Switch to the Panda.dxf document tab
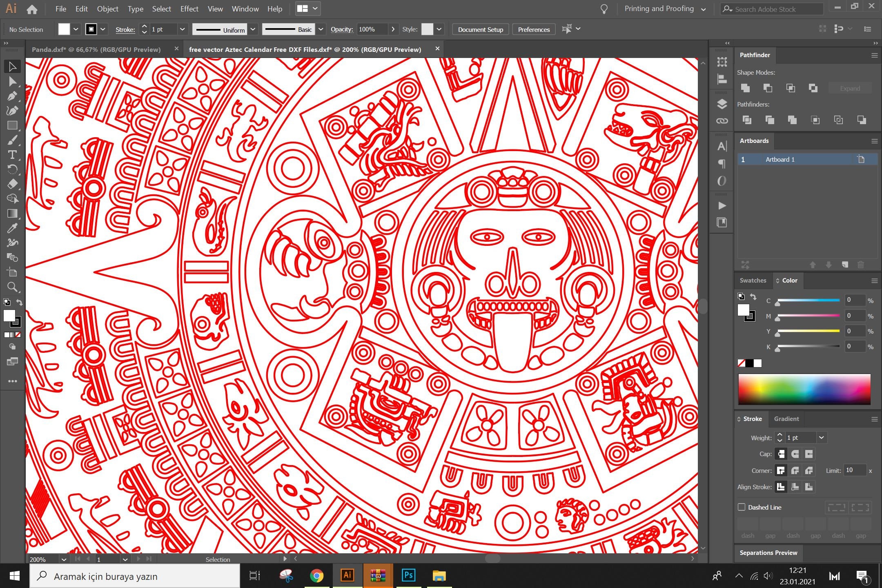Viewport: 882px width, 588px height. tap(96, 49)
